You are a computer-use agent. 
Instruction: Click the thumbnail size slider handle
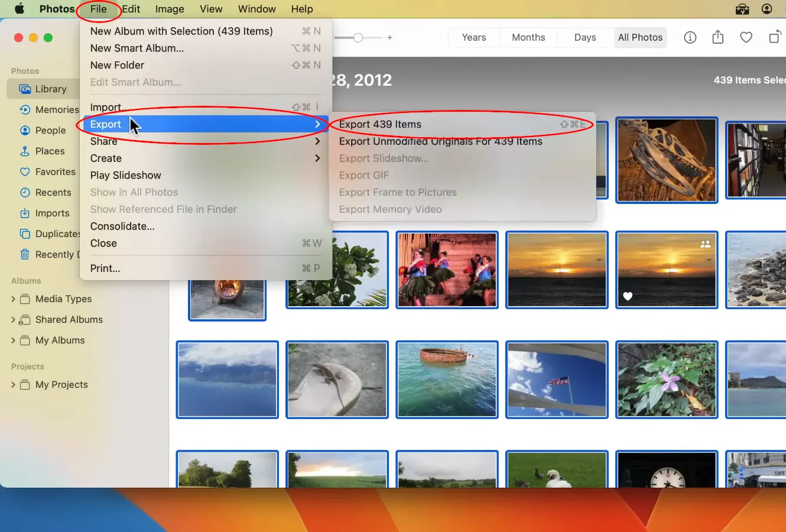[358, 37]
